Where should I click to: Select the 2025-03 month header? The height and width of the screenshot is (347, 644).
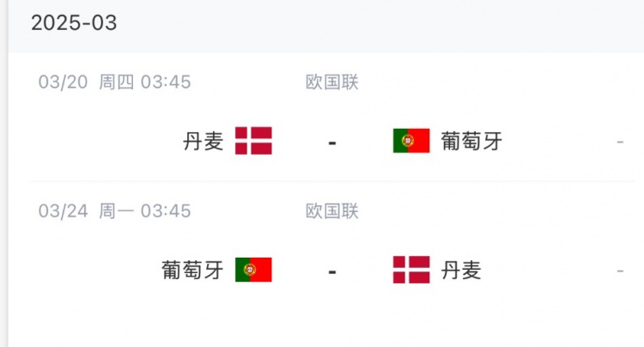(74, 23)
